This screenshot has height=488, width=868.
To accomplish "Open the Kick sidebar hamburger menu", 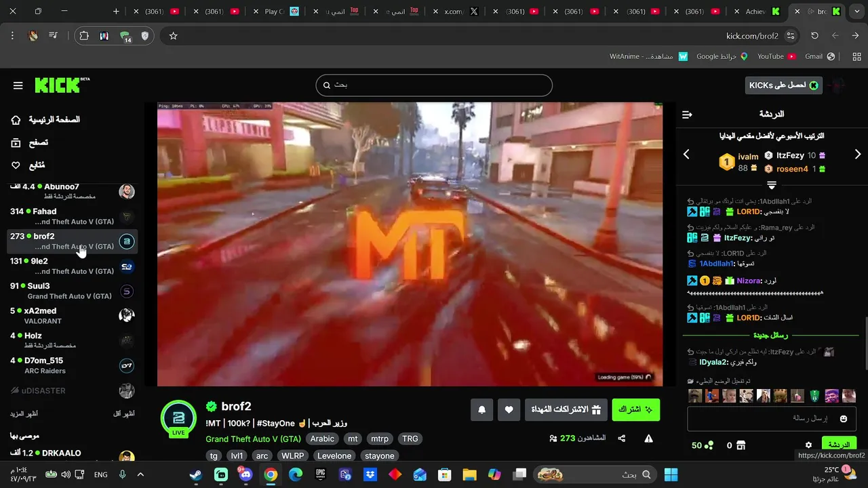I will click(18, 85).
